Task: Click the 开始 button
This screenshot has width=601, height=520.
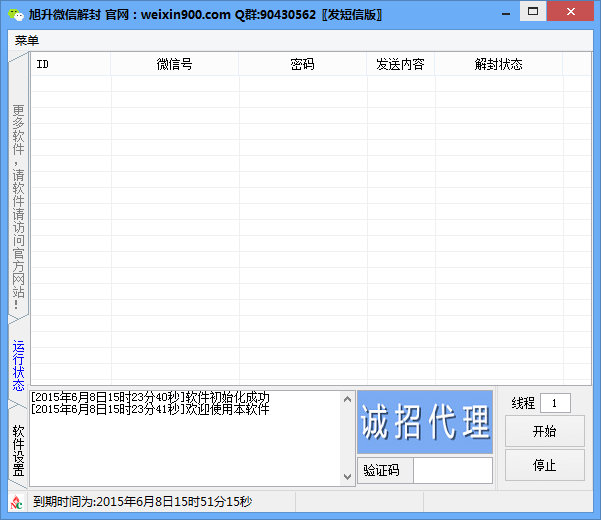Action: click(545, 431)
